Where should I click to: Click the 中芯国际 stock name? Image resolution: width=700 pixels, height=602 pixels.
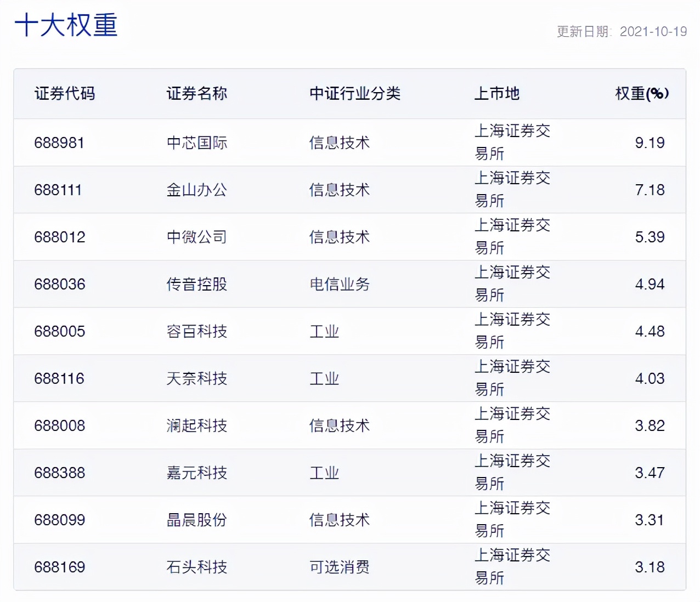[x=197, y=143]
